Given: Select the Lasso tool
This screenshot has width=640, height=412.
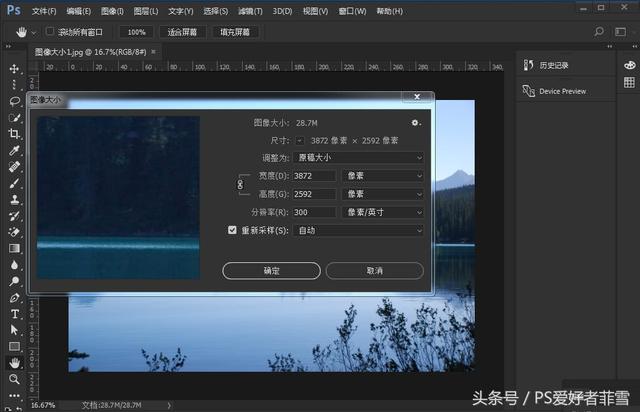Looking at the screenshot, I should click(x=14, y=101).
